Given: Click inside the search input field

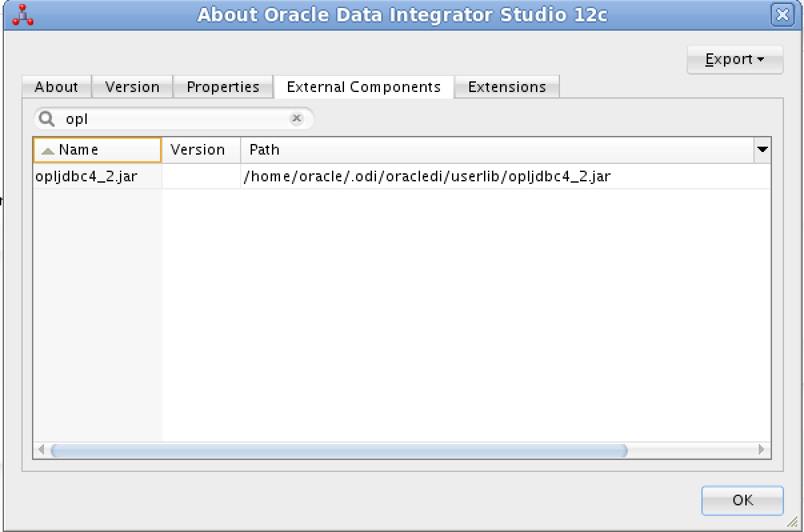Looking at the screenshot, I should tap(167, 118).
